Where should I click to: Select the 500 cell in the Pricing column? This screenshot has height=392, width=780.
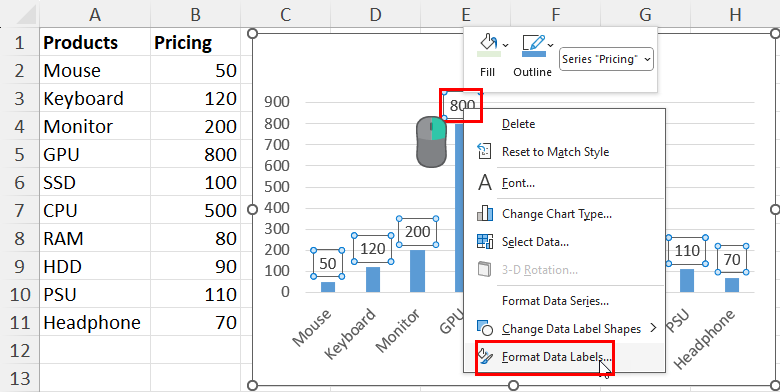[195, 210]
